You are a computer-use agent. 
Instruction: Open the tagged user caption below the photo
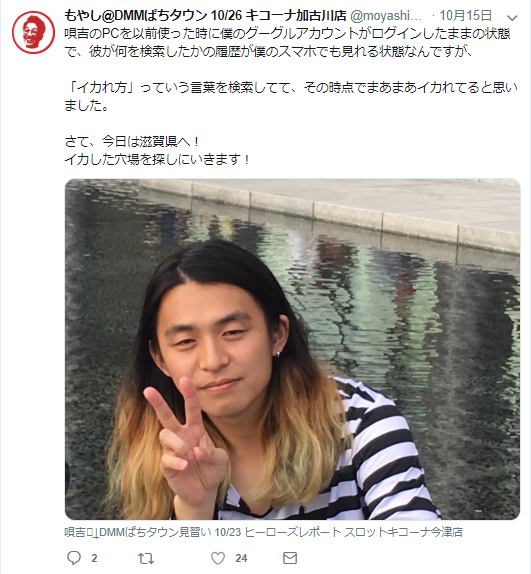pos(263,532)
